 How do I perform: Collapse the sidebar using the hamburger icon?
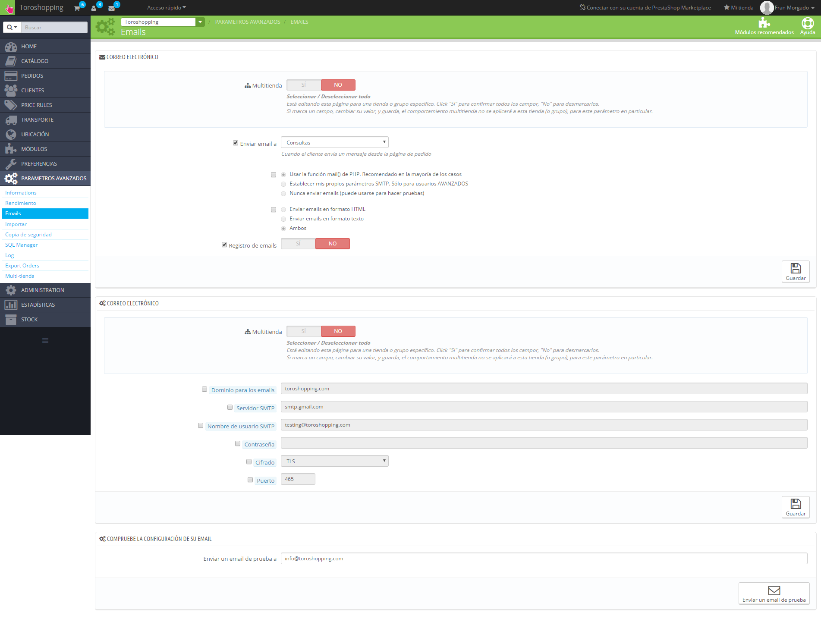pos(45,341)
